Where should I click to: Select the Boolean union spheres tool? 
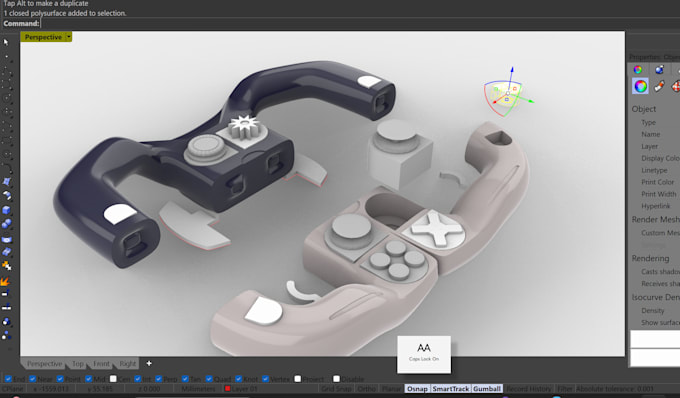click(6, 224)
